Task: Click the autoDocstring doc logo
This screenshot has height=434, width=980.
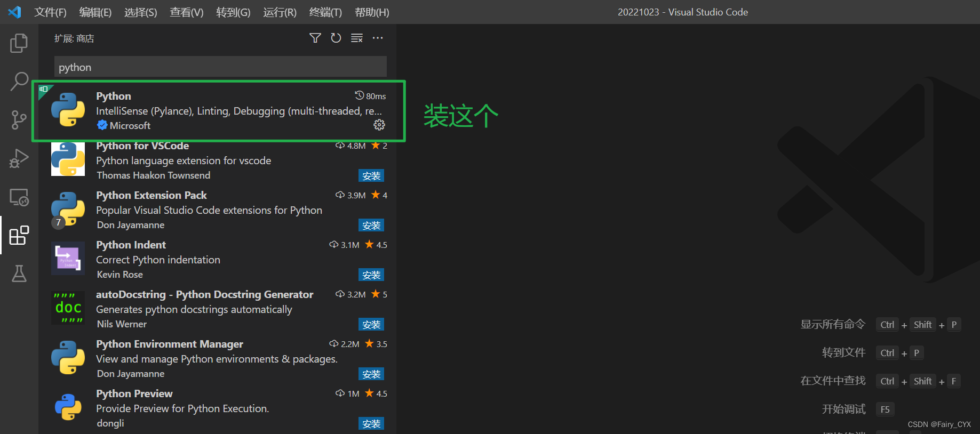Action: 68,308
